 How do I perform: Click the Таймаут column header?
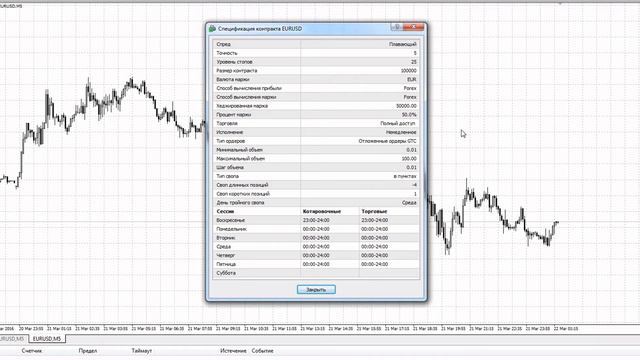[x=142, y=351]
